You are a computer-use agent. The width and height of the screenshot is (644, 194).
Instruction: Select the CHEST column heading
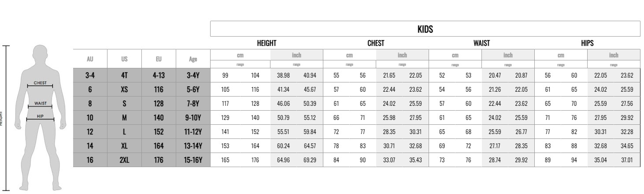point(376,43)
